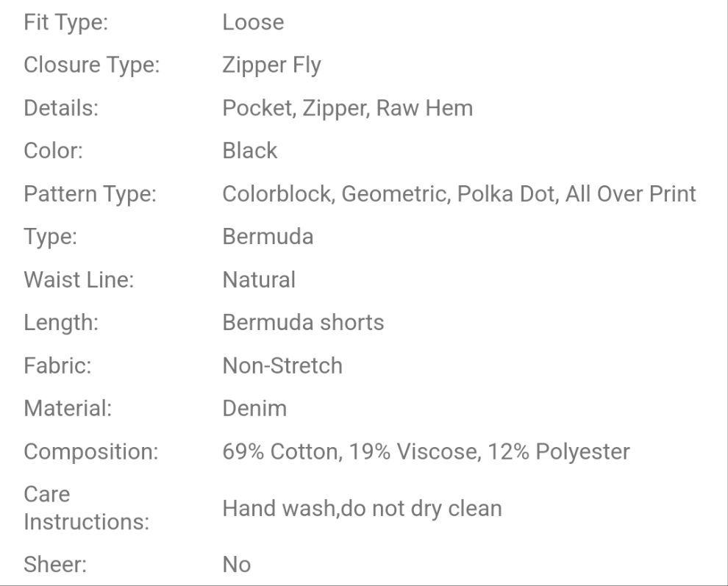Select the 'Denim' material value
This screenshot has width=728, height=586.
coord(254,408)
